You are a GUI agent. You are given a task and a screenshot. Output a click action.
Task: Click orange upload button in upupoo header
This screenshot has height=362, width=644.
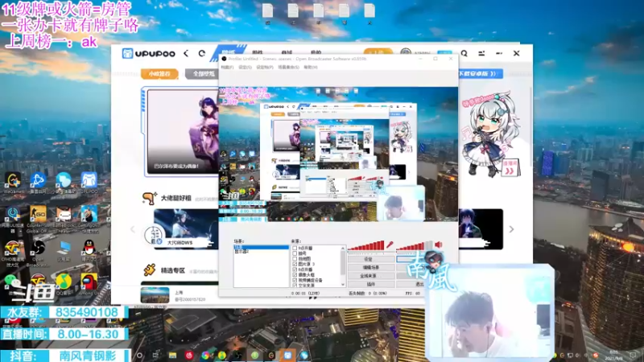[x=378, y=52]
